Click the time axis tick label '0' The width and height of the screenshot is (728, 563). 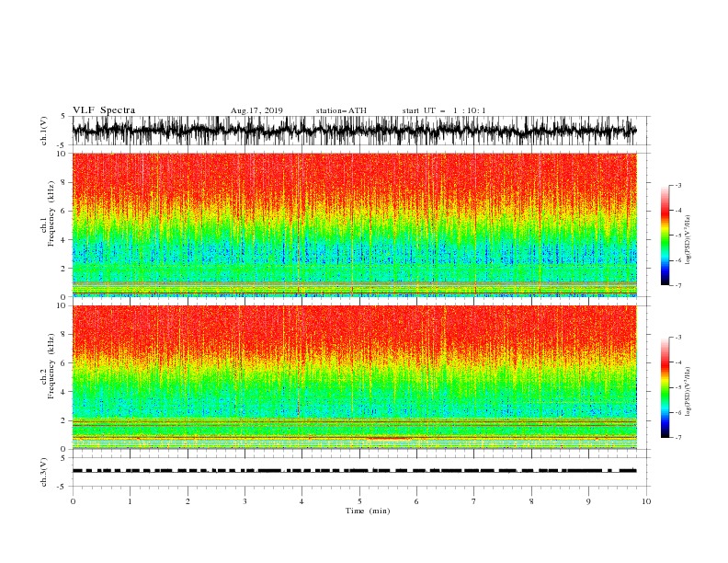73,501
